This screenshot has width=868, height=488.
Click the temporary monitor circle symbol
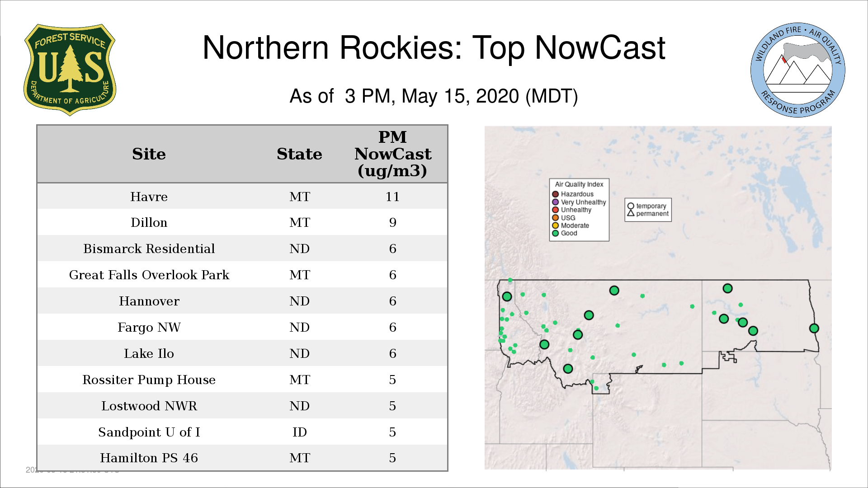[x=631, y=206]
